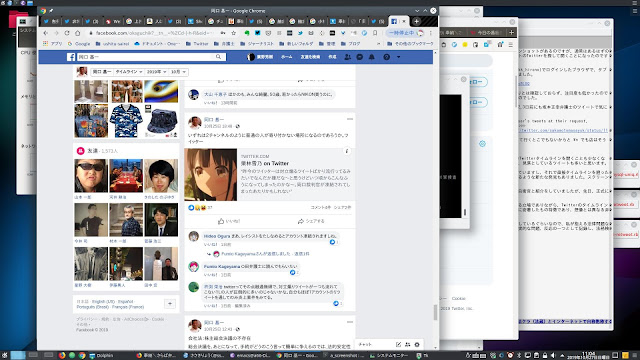Click the clock in the system tray

[x=588, y=356]
